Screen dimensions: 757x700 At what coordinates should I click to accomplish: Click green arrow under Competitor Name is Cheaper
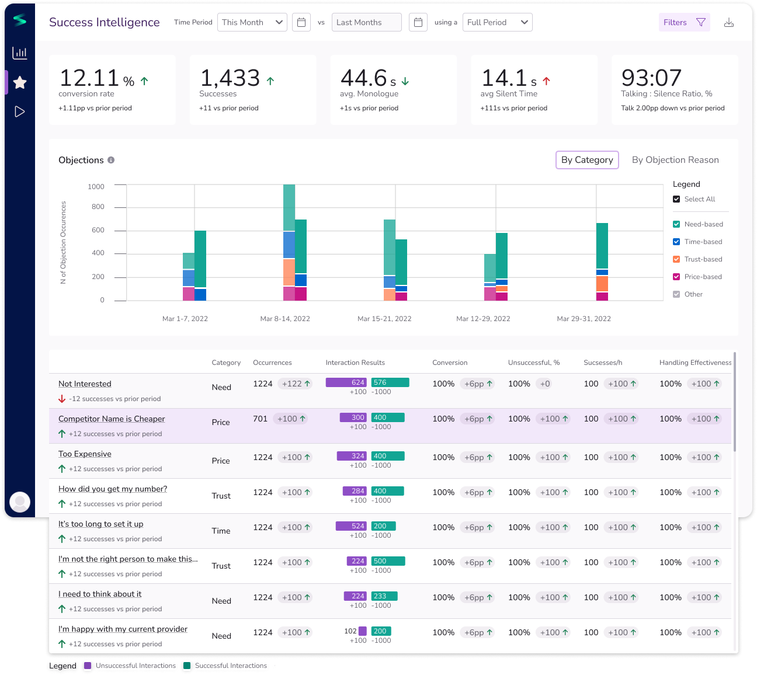(x=62, y=434)
